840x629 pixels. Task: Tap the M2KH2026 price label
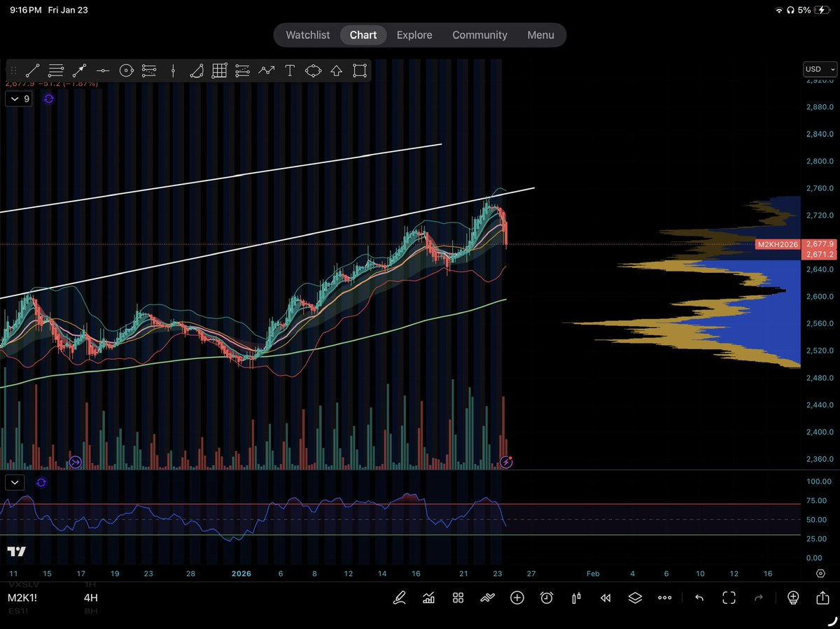tap(779, 244)
